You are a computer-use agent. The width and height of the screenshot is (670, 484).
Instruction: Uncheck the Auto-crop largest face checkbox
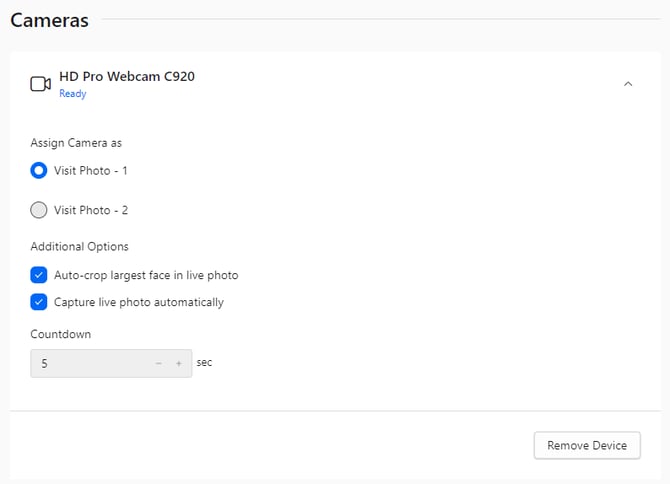[39, 275]
